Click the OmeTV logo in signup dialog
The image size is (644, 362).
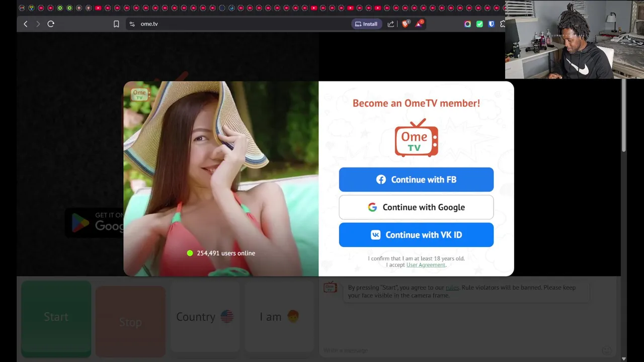coord(416,138)
